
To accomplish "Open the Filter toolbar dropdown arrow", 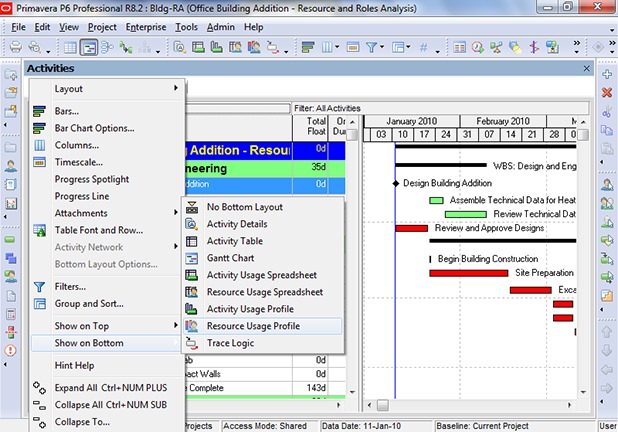I will tap(382, 48).
